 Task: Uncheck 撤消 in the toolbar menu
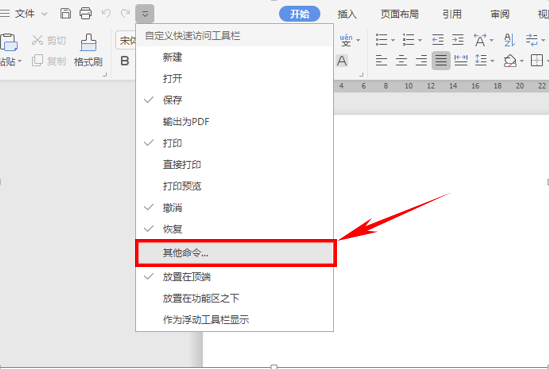point(234,208)
